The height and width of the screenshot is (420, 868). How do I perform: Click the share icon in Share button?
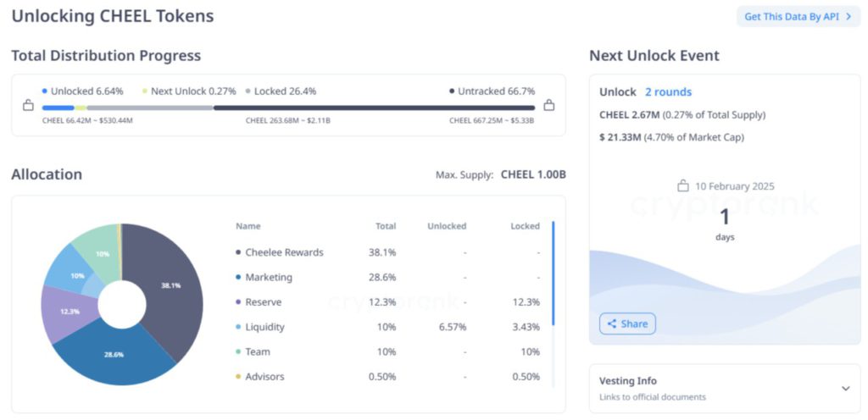611,323
